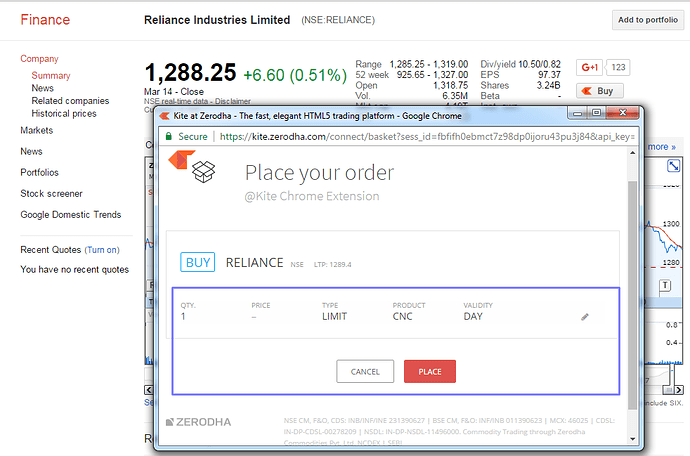Click the T marker on the chart
The width and height of the screenshot is (690, 456).
[665, 285]
